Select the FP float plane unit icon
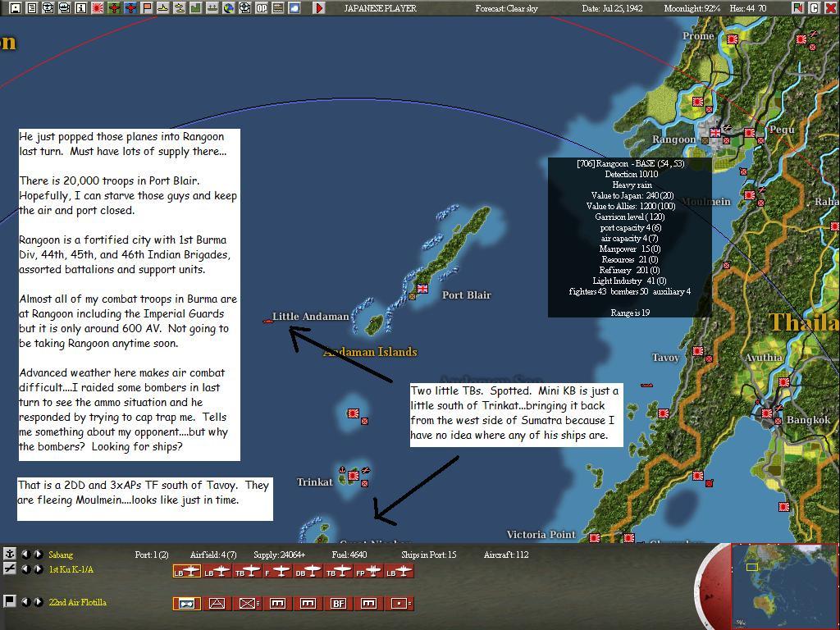The height and width of the screenshot is (630, 840). (x=368, y=572)
